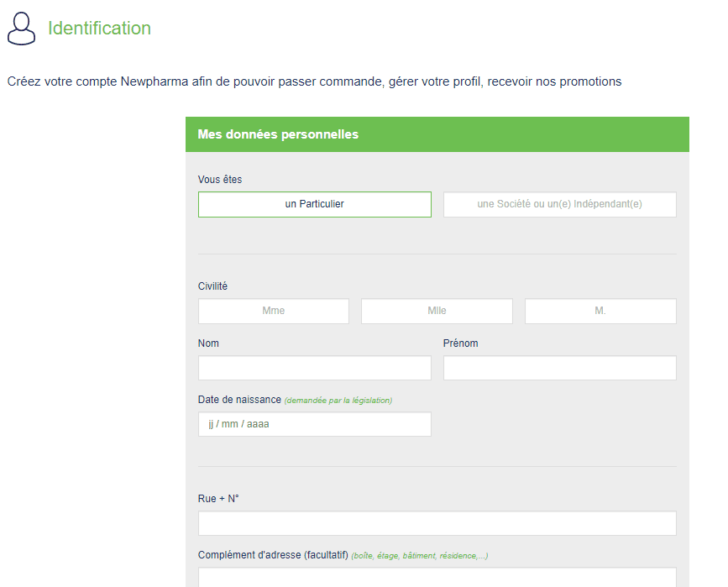Click the Rue + N° address field
Image resolution: width=728 pixels, height=587 pixels.
pos(437,523)
